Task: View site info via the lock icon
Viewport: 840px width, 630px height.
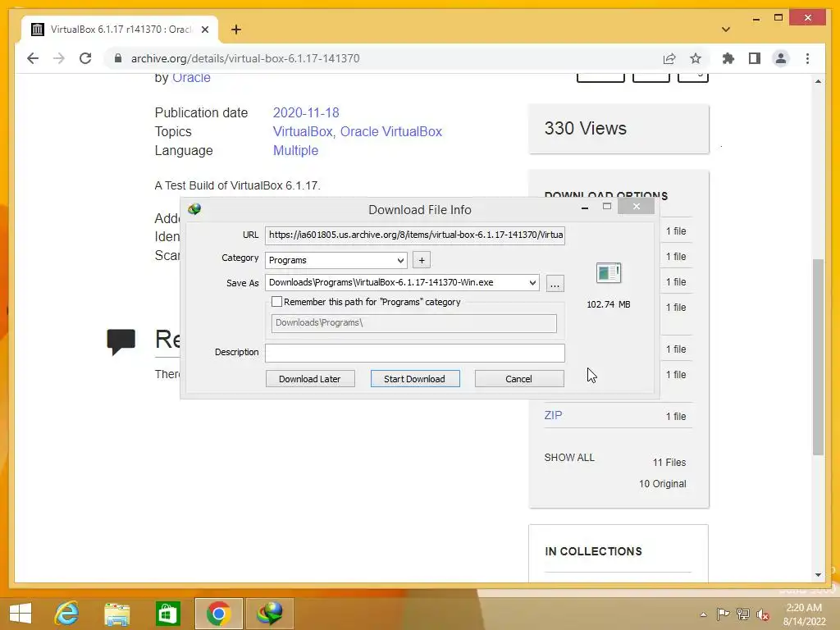Action: pyautogui.click(x=118, y=58)
